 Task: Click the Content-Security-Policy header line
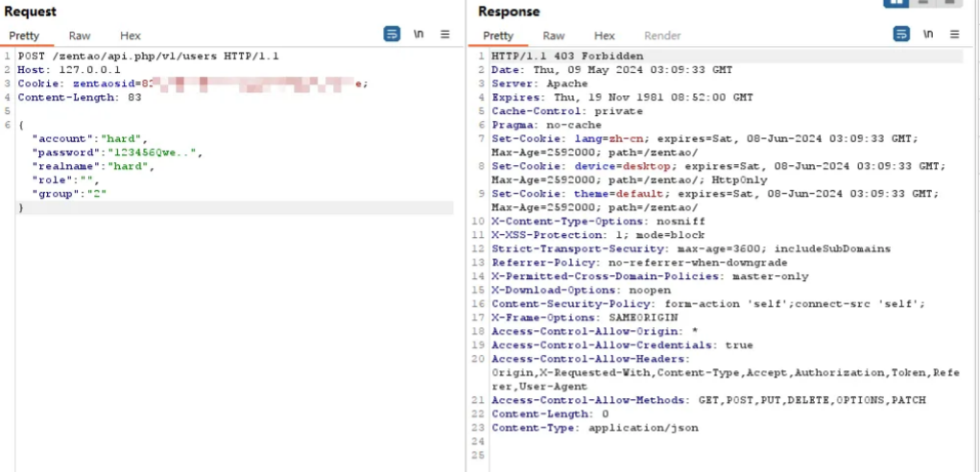[x=708, y=303]
